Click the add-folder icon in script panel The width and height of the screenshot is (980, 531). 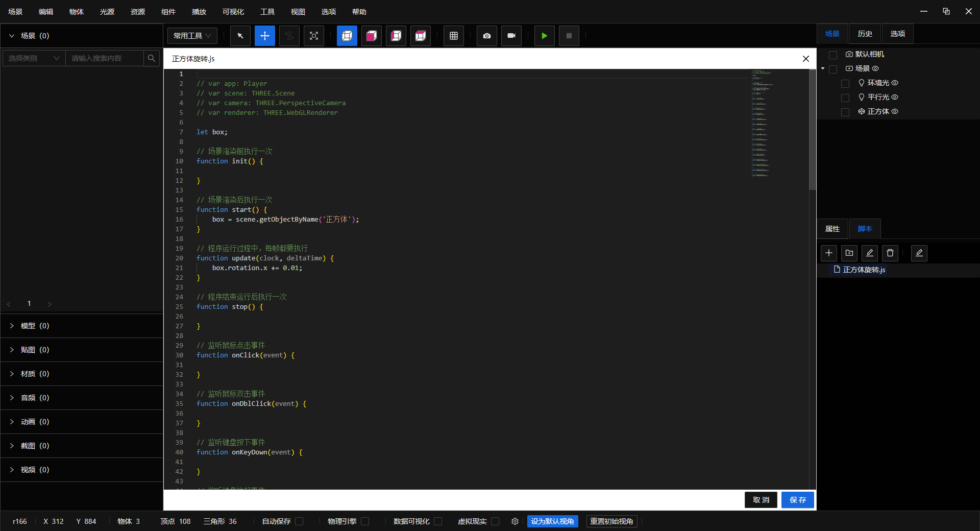pos(849,253)
